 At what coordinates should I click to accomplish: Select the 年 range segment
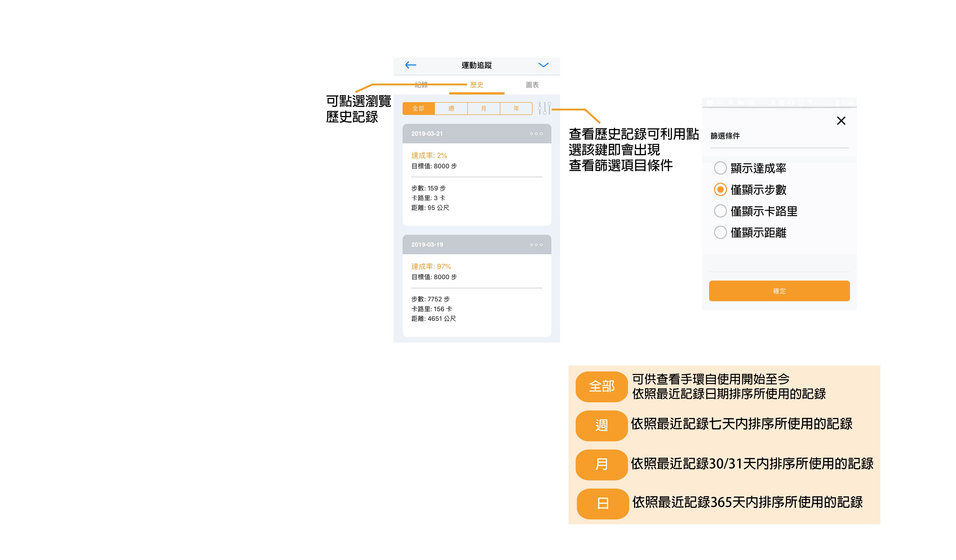click(x=516, y=108)
